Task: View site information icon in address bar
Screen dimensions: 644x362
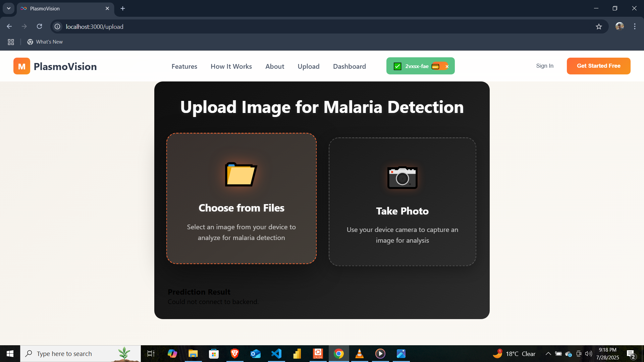Action: point(58,26)
